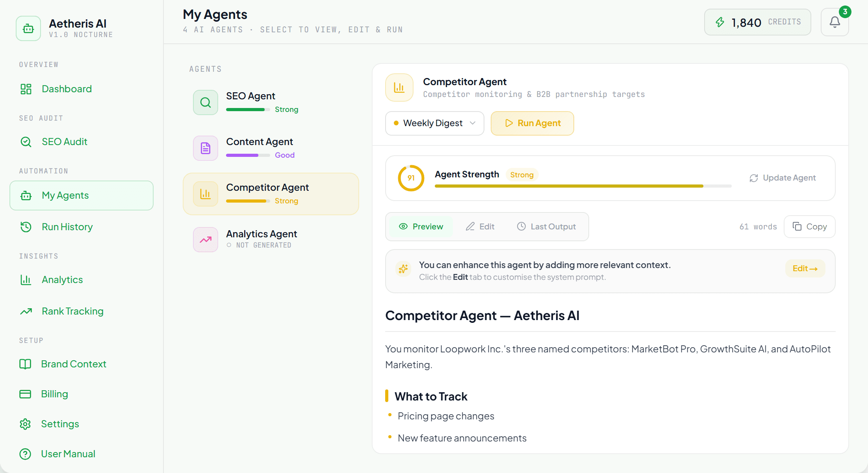Run the Competitor Agent

(x=532, y=123)
